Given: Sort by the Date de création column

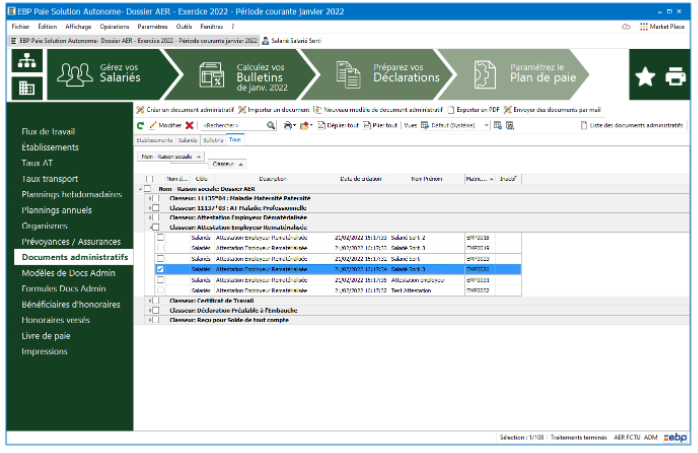Looking at the screenshot, I should [x=361, y=179].
